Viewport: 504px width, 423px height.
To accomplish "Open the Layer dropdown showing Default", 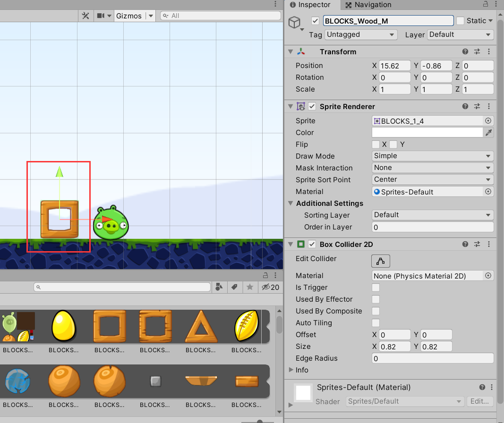I will [460, 34].
